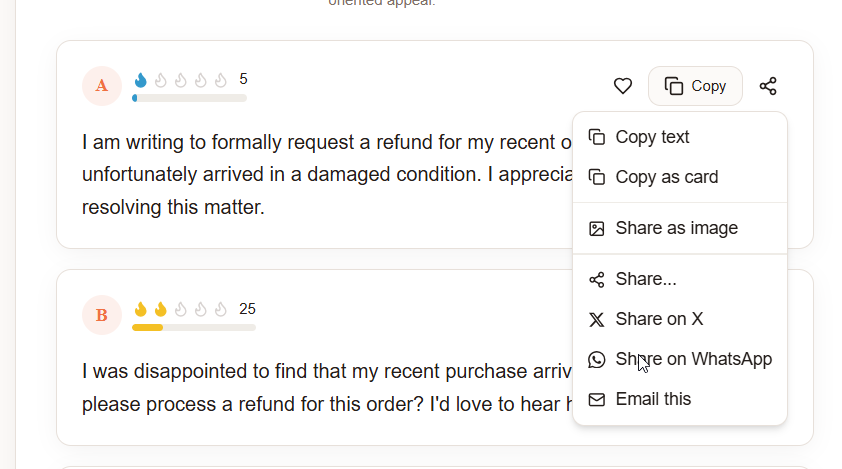
Task: Share on X from the menu
Action: click(659, 319)
